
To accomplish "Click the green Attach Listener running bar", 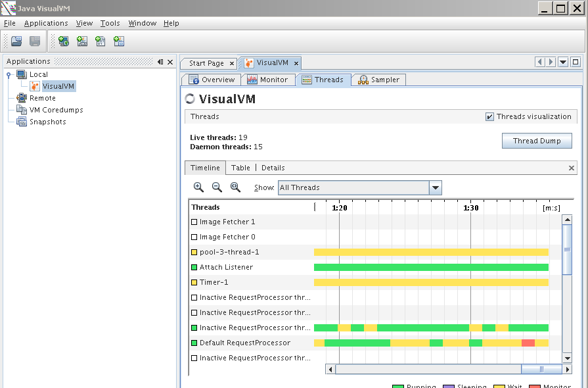I will click(431, 267).
